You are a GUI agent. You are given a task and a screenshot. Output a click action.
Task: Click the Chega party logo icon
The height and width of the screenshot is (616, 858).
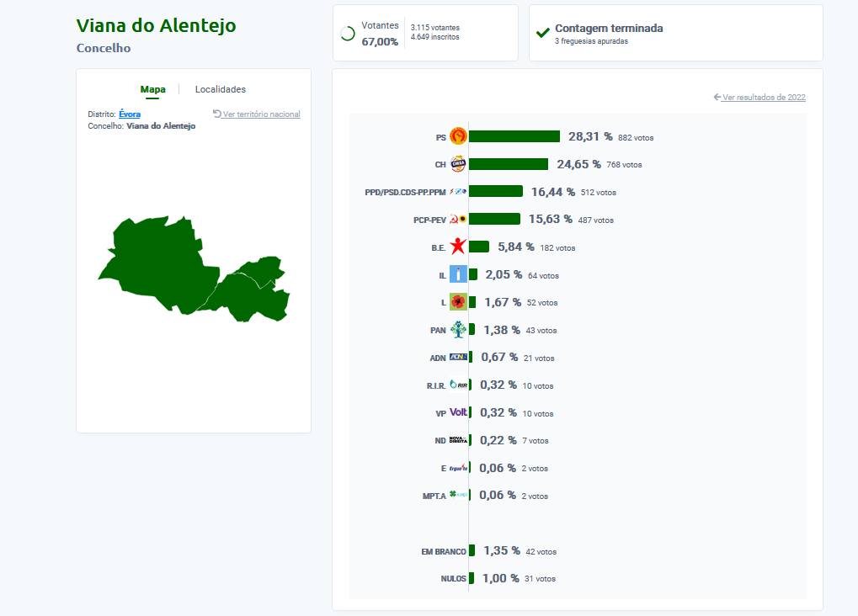[458, 164]
